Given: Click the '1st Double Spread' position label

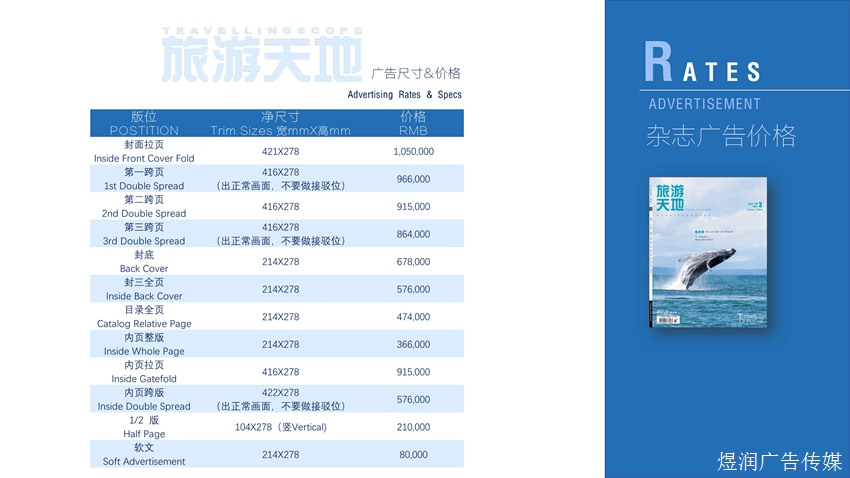Looking at the screenshot, I should pyautogui.click(x=144, y=186).
